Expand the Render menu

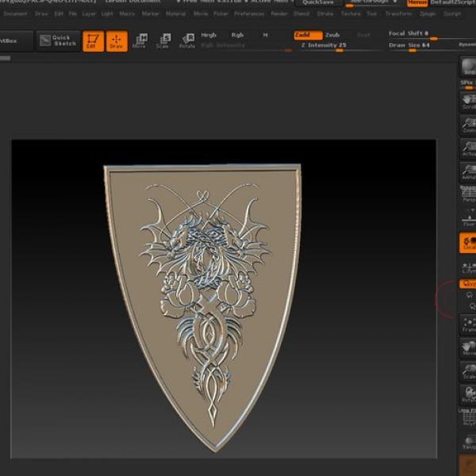(279, 13)
